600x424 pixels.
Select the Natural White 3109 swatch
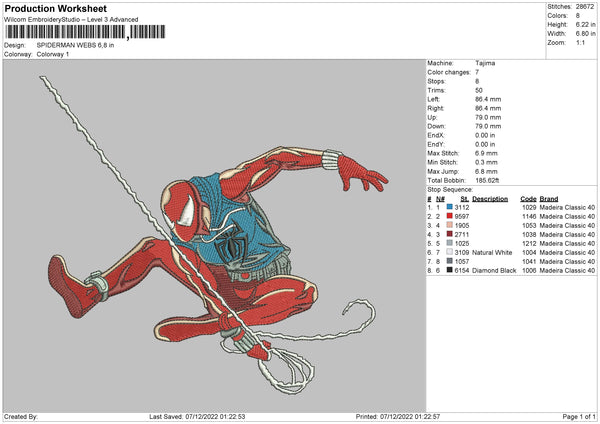pos(450,252)
